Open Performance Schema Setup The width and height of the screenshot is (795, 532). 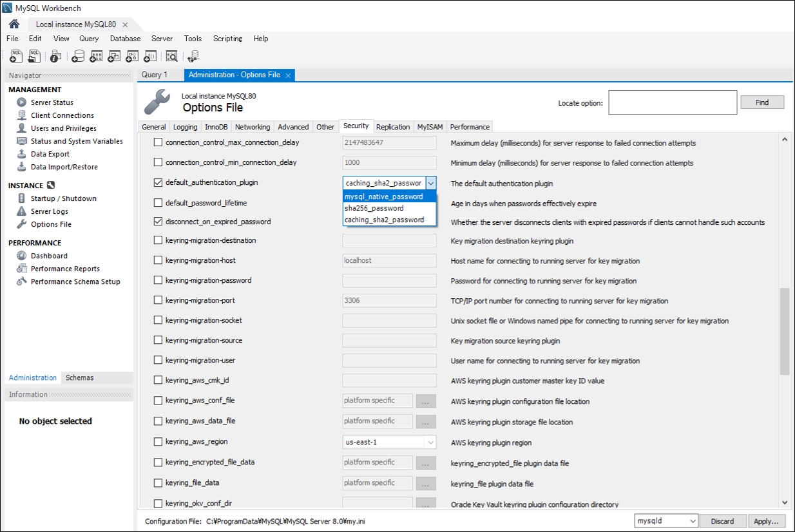[x=75, y=281]
